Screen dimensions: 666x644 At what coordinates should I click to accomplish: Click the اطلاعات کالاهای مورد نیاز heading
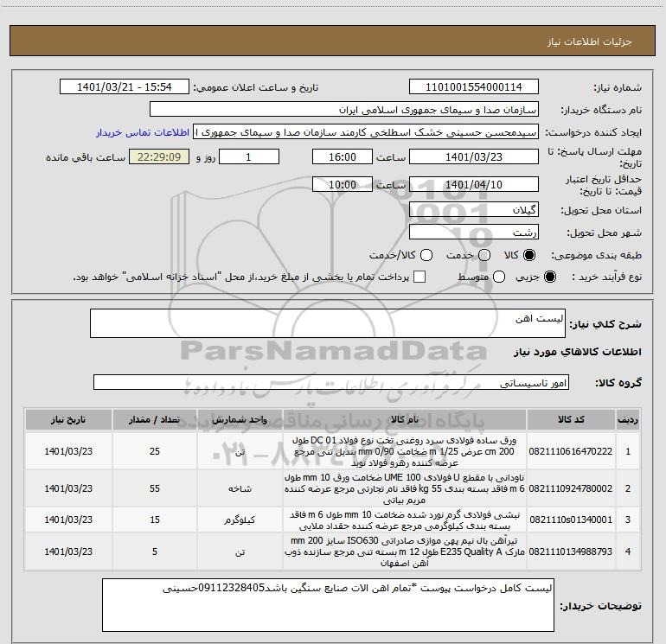click(577, 352)
